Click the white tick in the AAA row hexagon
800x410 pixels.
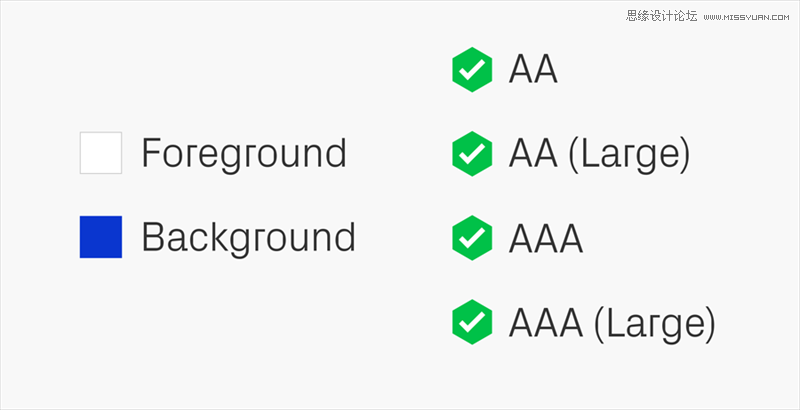pyautogui.click(x=472, y=238)
